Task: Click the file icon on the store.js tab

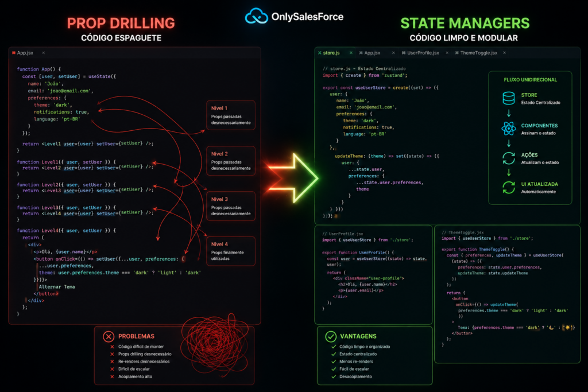Action: 319,53
